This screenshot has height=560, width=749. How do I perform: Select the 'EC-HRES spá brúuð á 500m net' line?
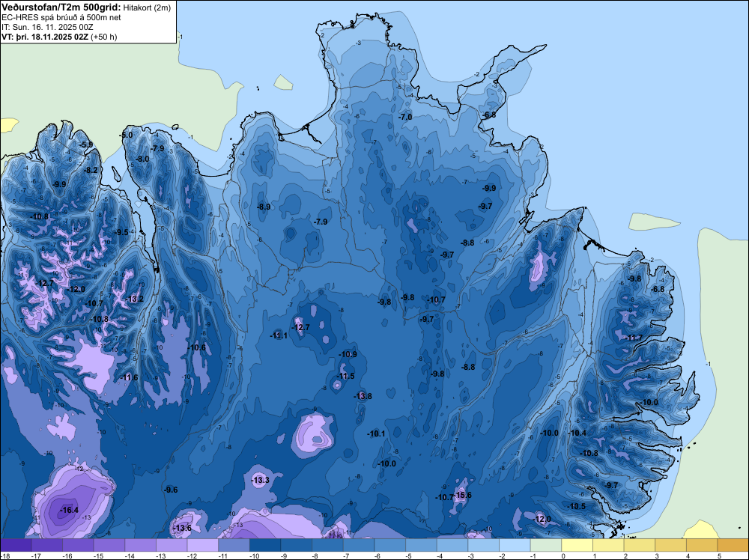61,18
